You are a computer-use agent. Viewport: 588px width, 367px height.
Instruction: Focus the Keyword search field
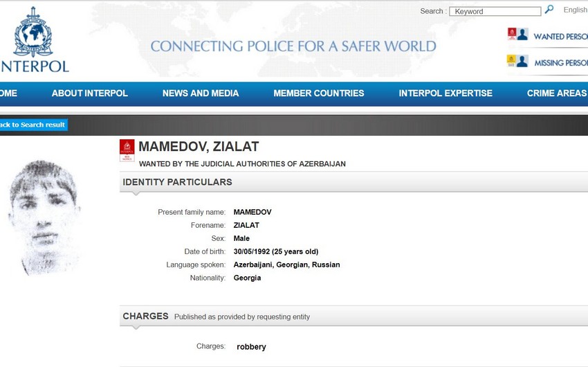click(495, 11)
